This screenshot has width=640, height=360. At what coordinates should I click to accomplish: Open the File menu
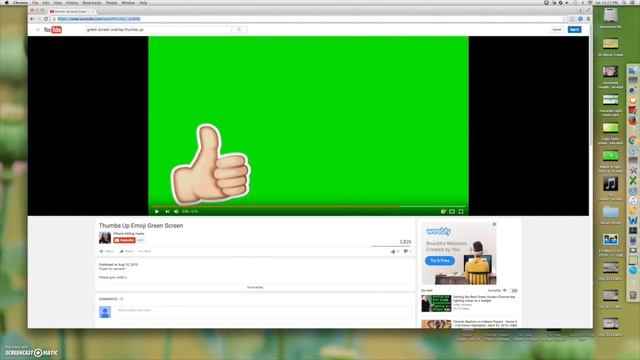tap(35, 2)
